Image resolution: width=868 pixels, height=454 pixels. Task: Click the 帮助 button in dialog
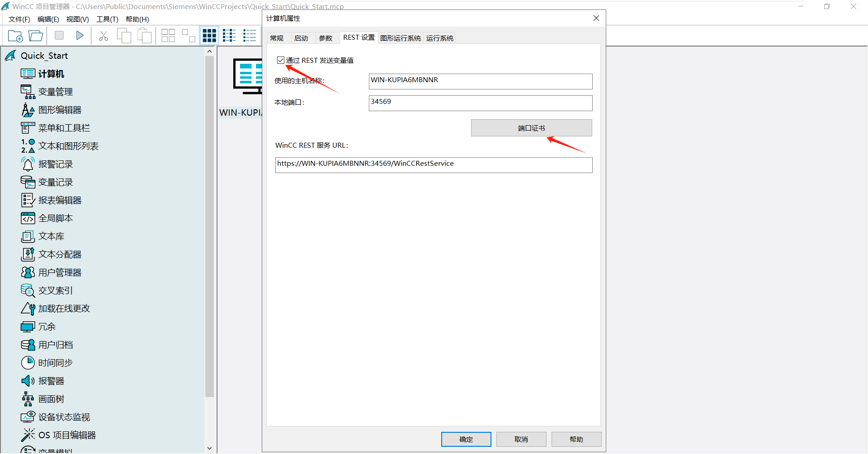[x=576, y=439]
